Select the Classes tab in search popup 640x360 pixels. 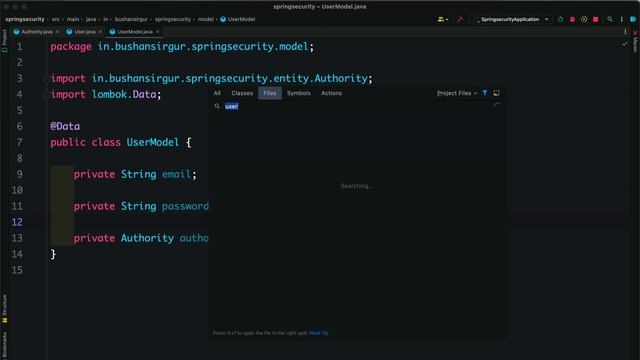[242, 93]
